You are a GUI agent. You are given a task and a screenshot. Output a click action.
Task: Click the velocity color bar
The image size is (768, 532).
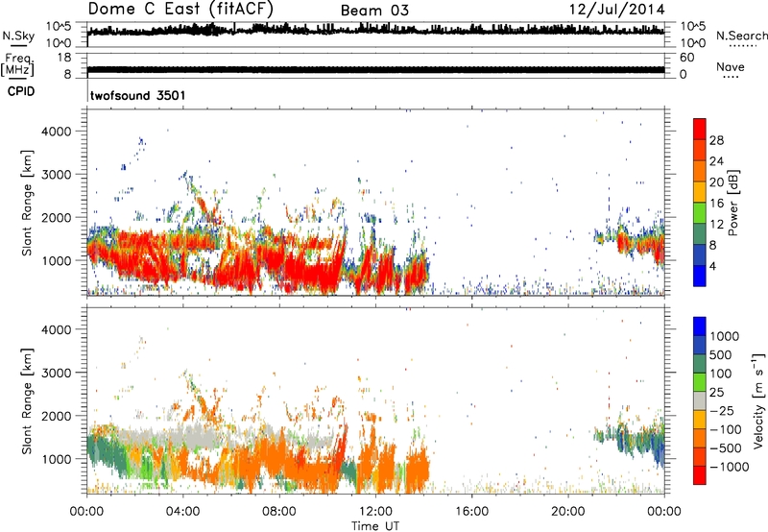click(700, 400)
